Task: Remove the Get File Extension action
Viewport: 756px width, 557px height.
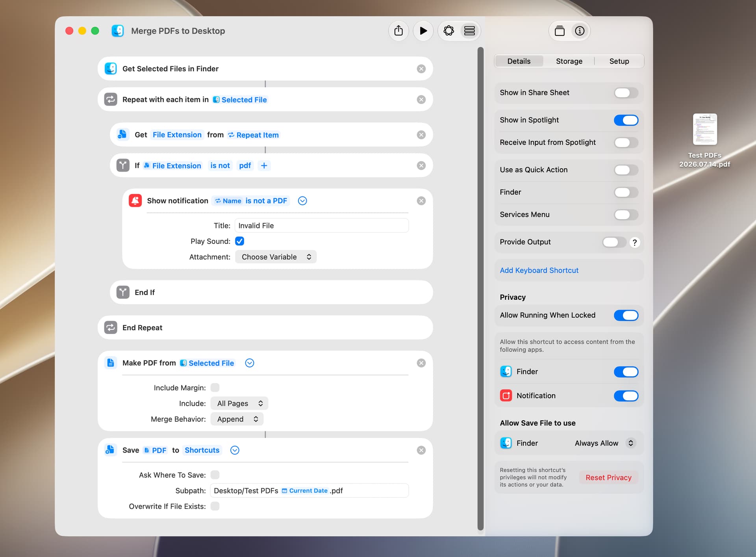Action: click(x=421, y=135)
